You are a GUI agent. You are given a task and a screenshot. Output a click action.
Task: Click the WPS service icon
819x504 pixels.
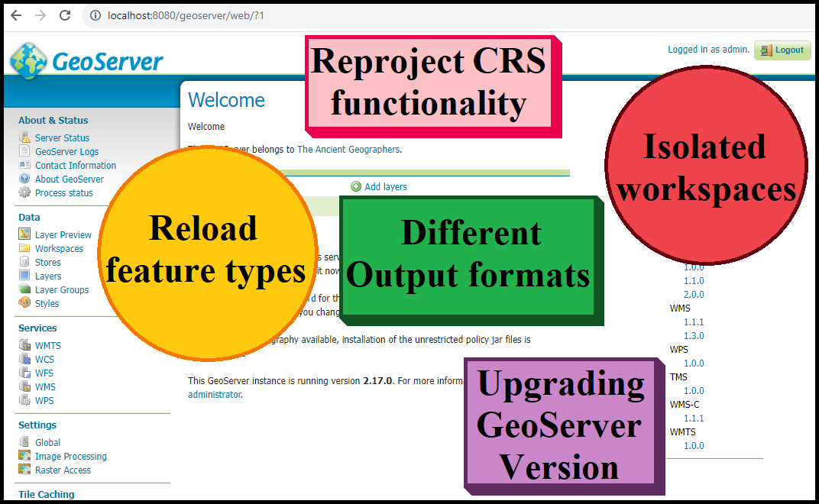[x=24, y=400]
